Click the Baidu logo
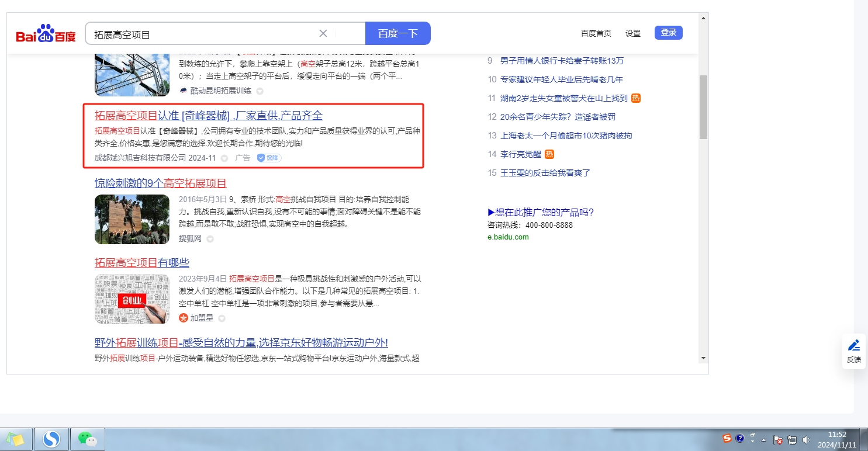 click(46, 34)
